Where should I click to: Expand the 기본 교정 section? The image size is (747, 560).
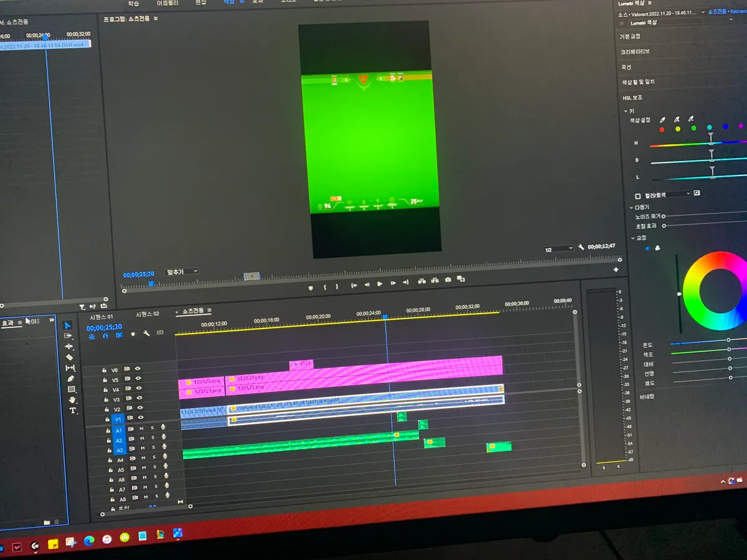(x=629, y=37)
